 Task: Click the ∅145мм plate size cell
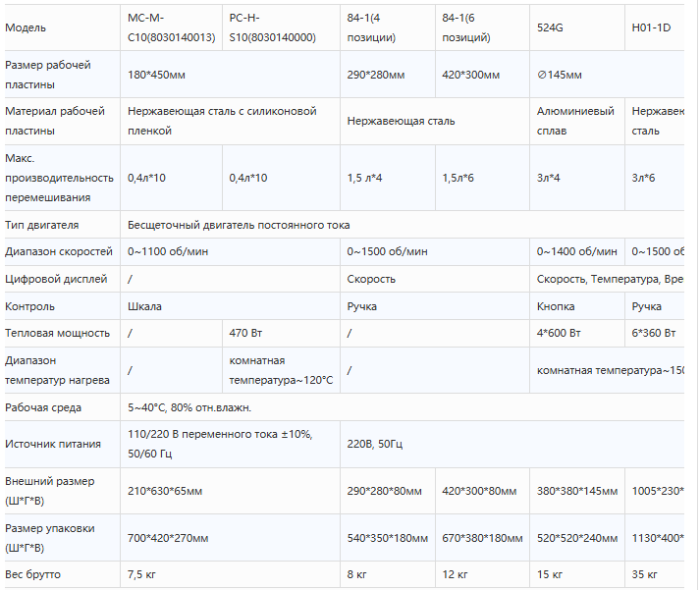tap(607, 75)
